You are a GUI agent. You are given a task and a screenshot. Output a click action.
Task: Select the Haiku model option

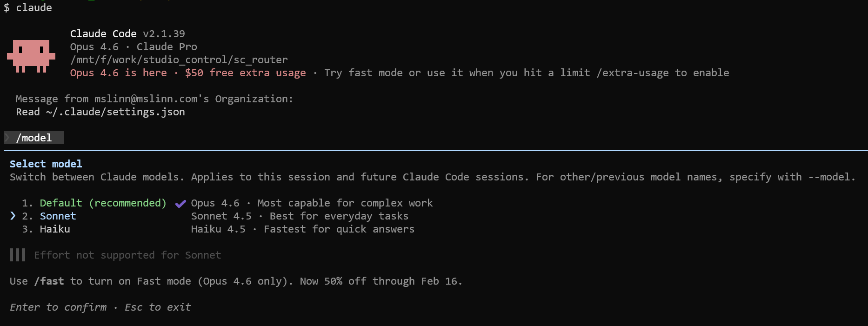55,229
